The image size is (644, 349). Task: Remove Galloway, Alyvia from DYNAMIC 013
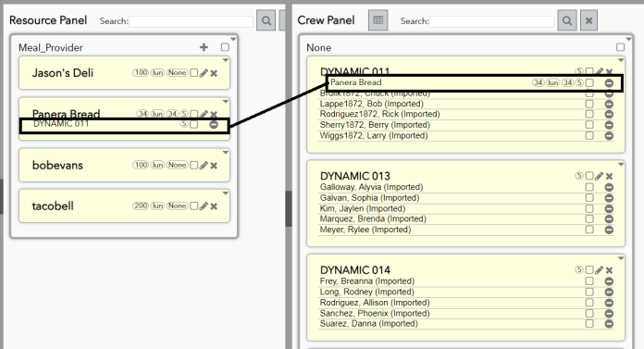pos(609,187)
